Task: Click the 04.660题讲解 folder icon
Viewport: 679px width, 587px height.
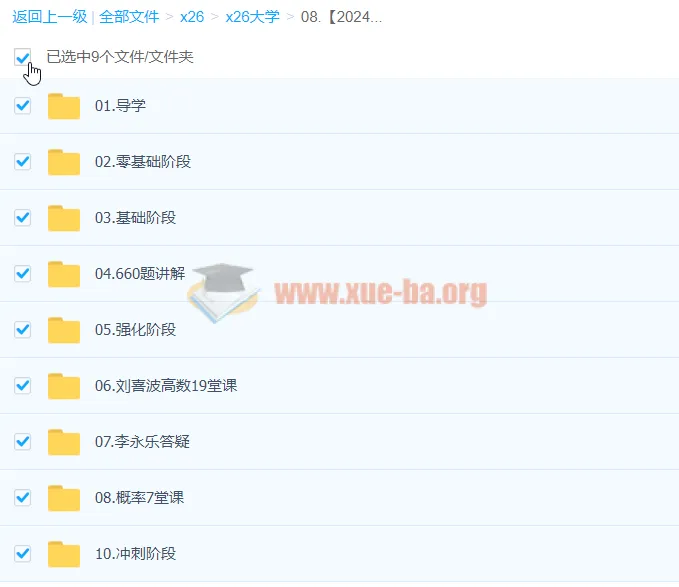Action: pos(64,274)
